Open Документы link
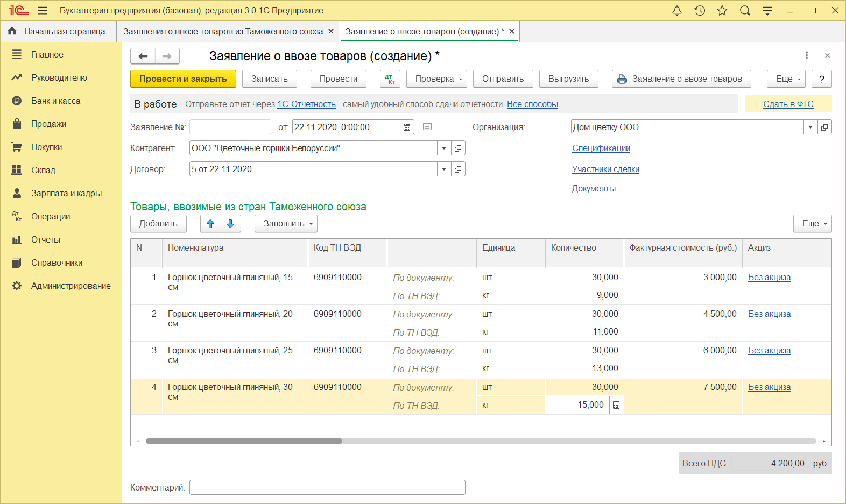Image resolution: width=846 pixels, height=504 pixels. (x=594, y=189)
